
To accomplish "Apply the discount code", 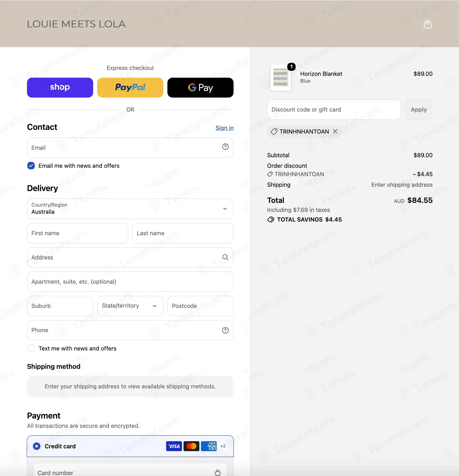I will point(419,109).
